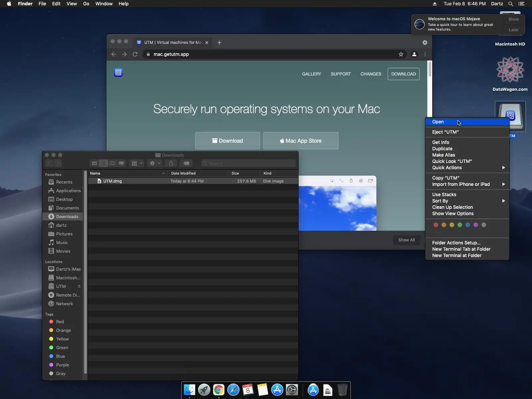Open the Chrome profile icon
The height and width of the screenshot is (399, 532).
pyautogui.click(x=414, y=54)
